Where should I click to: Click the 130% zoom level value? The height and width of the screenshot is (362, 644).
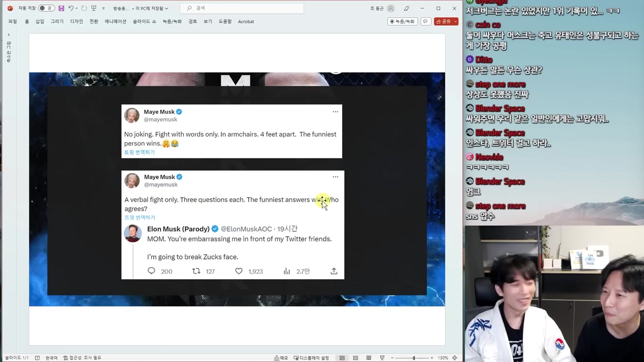pyautogui.click(x=443, y=358)
